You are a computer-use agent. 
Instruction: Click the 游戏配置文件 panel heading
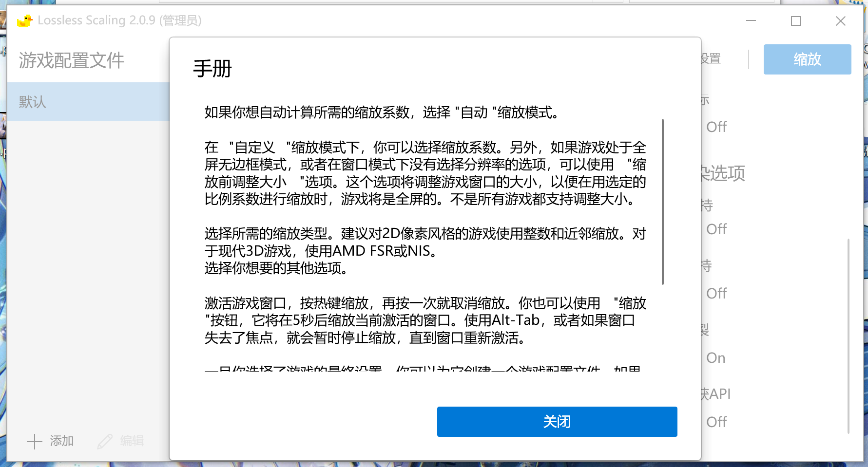pos(72,60)
